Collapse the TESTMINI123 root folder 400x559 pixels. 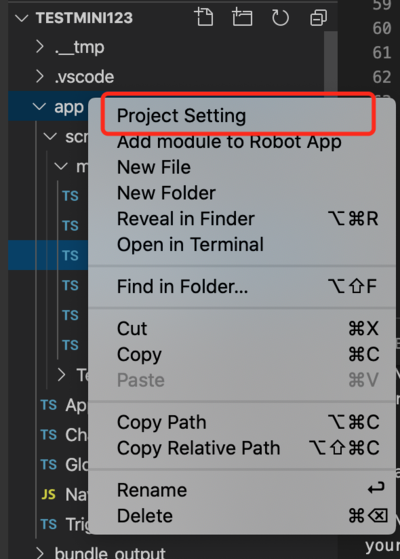click(x=22, y=18)
